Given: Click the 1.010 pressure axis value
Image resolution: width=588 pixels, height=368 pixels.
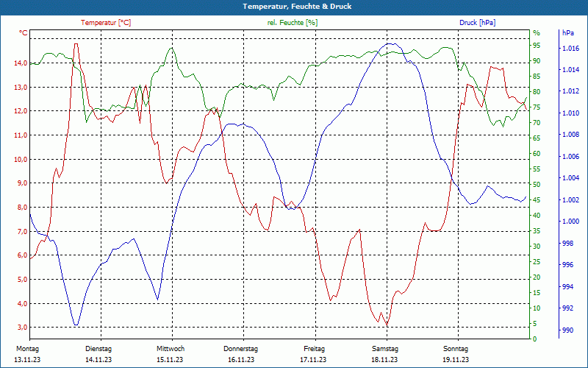Looking at the screenshot, I should tap(570, 113).
